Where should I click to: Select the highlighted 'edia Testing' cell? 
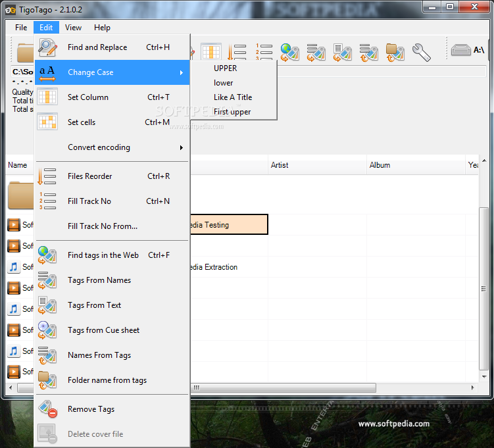(229, 224)
